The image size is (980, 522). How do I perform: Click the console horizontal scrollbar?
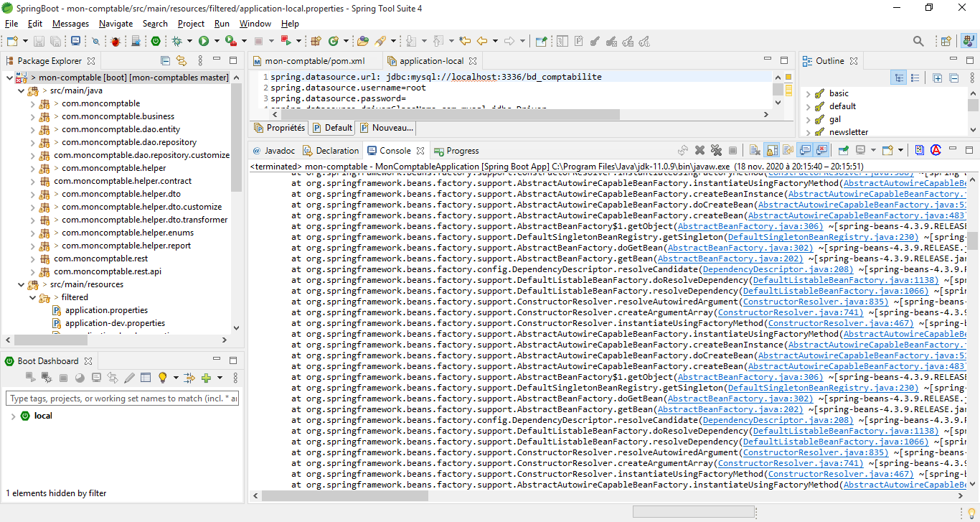tap(344, 495)
